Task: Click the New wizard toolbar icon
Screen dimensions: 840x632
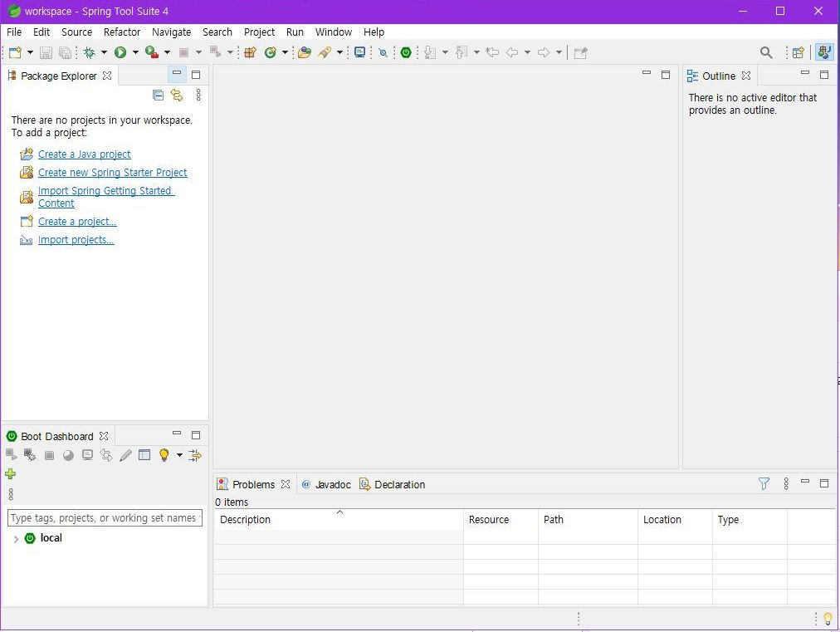Action: point(16,52)
